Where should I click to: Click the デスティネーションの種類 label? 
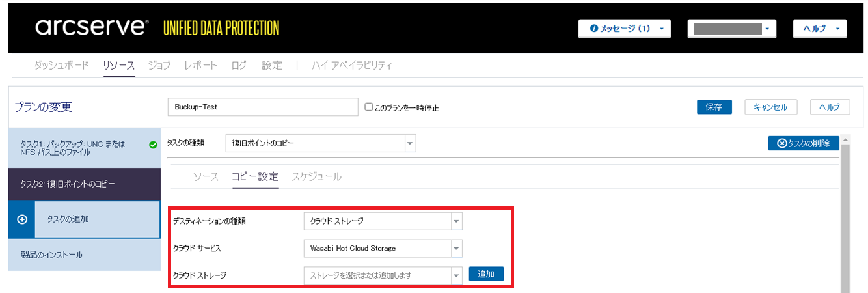pos(210,221)
